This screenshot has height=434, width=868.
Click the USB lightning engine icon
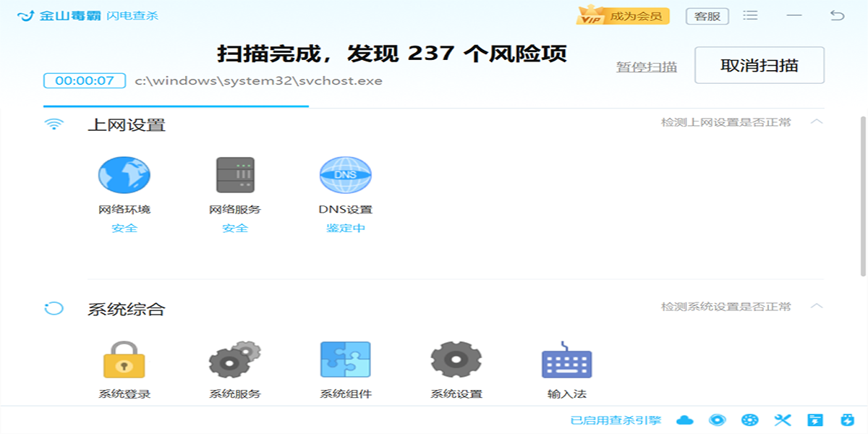click(x=848, y=420)
